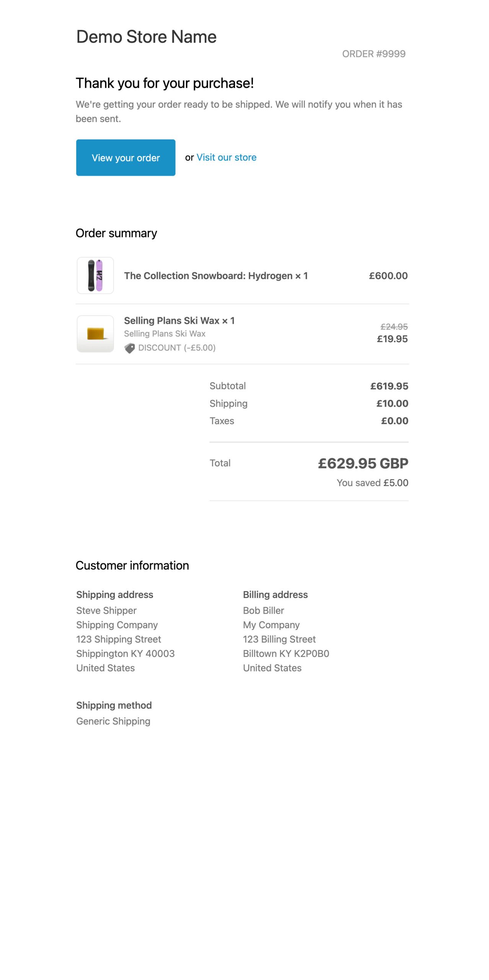Click the 123 Billing Street line
The image size is (489, 980).
279,639
